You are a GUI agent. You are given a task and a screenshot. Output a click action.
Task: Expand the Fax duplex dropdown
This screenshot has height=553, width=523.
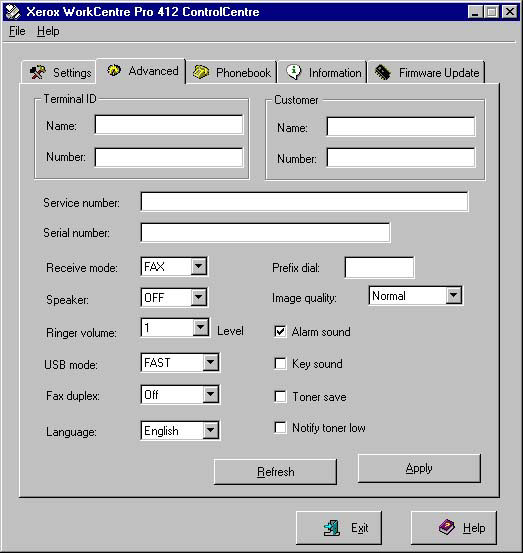(x=211, y=394)
